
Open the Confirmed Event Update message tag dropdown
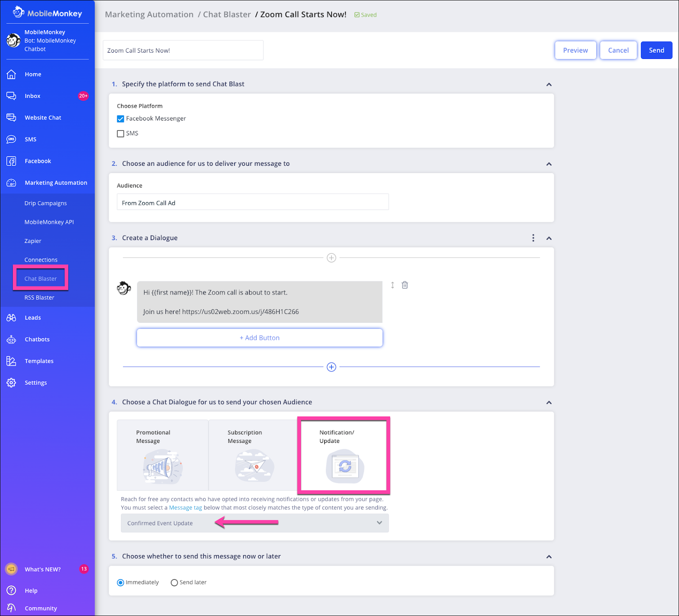[255, 523]
